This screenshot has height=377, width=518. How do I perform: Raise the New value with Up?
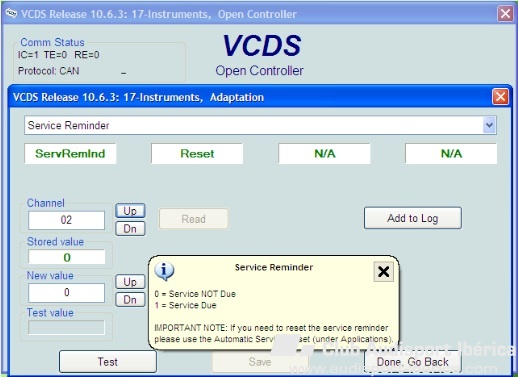[x=130, y=282]
